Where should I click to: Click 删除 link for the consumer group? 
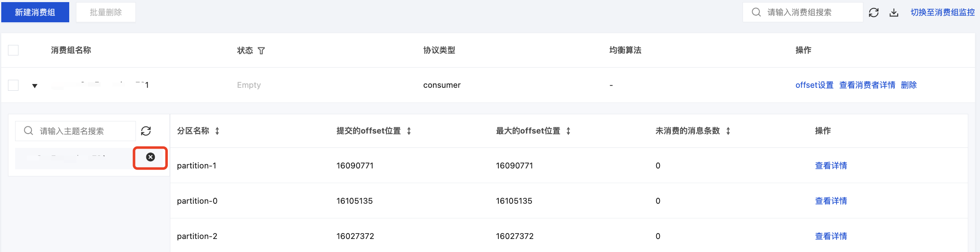(x=909, y=85)
